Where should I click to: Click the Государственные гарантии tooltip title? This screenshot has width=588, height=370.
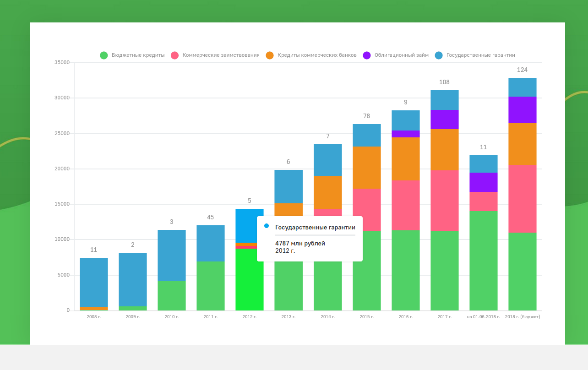click(x=315, y=227)
